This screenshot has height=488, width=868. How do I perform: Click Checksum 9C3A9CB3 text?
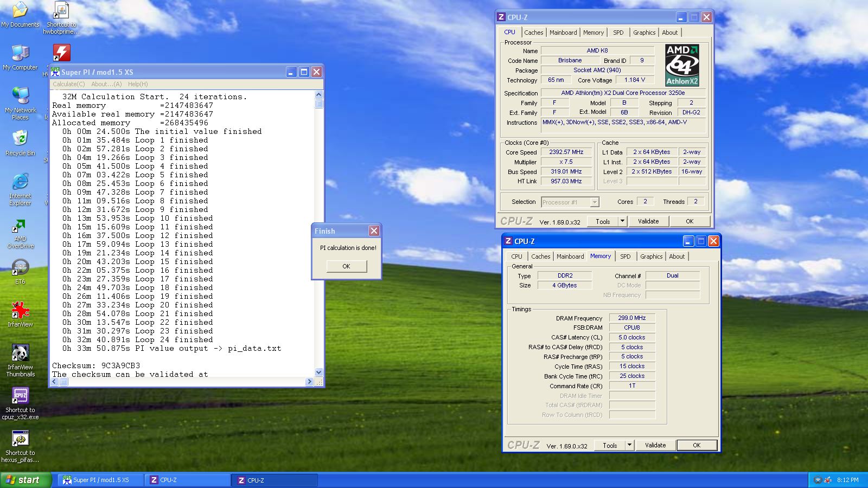pos(96,365)
